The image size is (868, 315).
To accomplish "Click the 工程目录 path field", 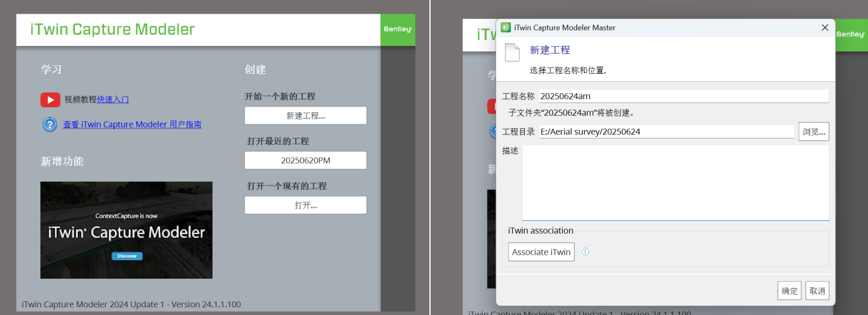I will click(666, 132).
